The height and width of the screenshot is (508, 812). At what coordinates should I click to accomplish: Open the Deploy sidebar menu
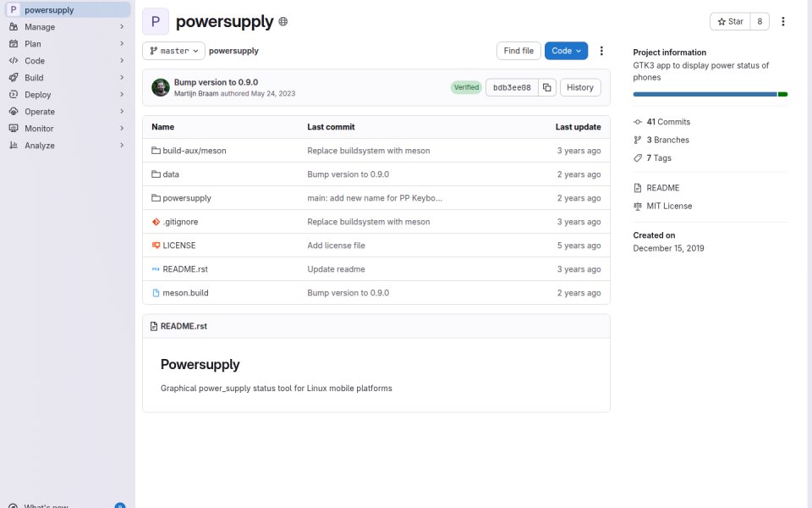tap(68, 95)
